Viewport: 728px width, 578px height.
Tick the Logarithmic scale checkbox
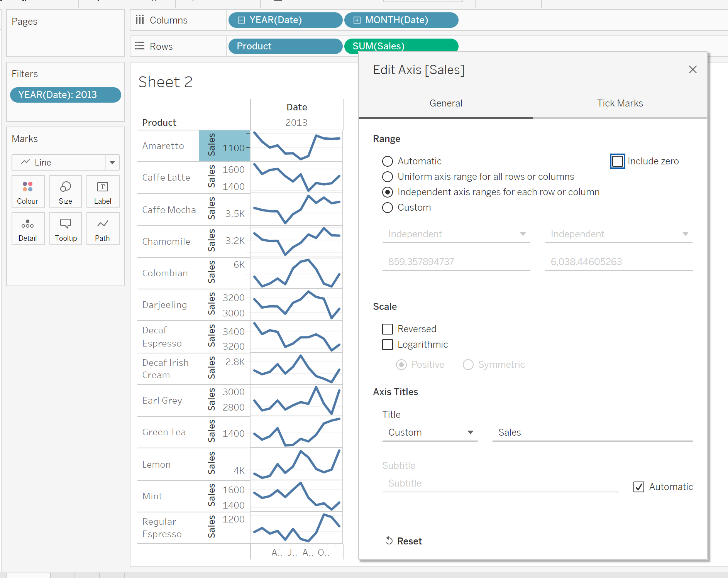coord(388,345)
